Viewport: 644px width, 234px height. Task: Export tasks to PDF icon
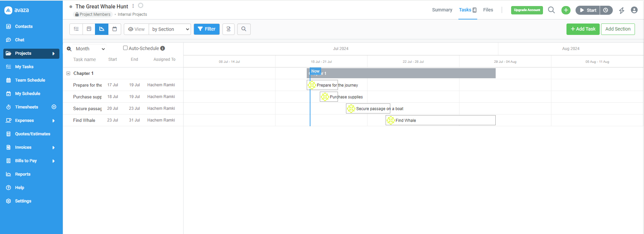coord(229,29)
